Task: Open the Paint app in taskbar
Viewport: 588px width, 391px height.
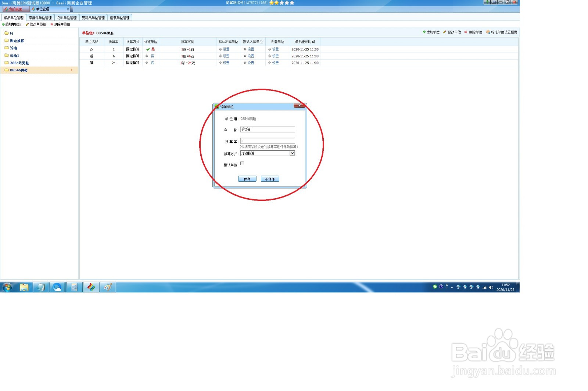Action: 108,287
